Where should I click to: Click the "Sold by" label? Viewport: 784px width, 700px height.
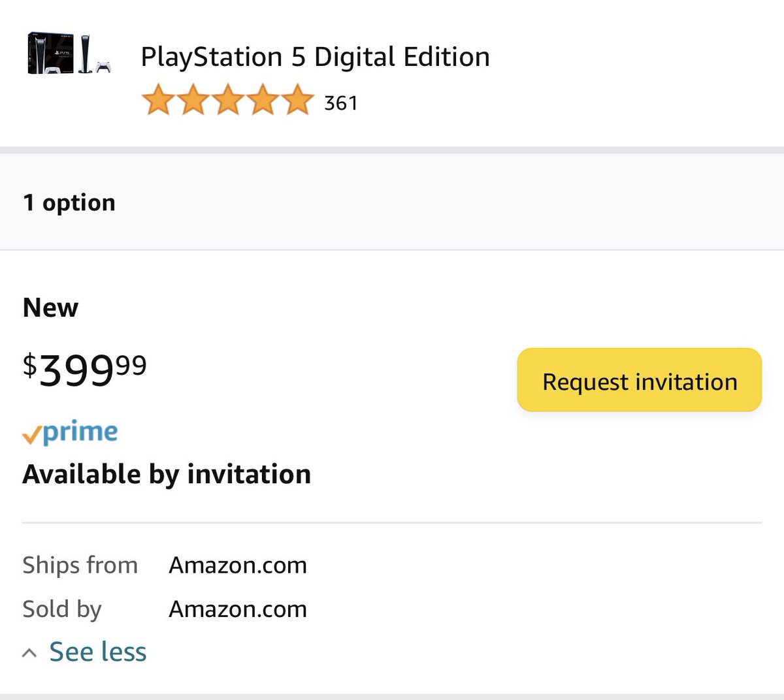click(x=62, y=609)
